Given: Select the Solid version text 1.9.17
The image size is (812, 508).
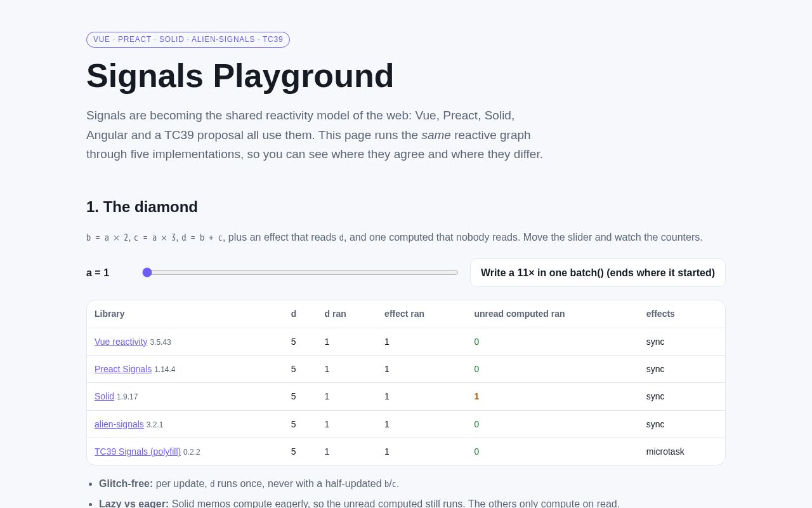Looking at the screenshot, I should click(128, 397).
